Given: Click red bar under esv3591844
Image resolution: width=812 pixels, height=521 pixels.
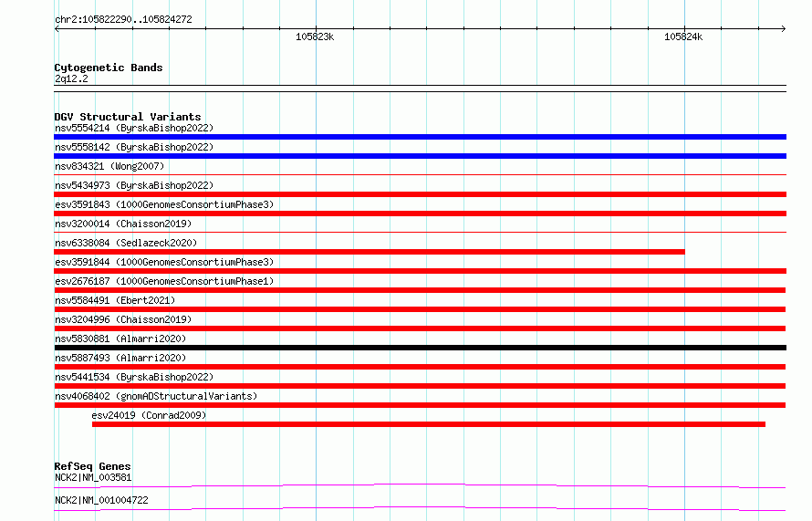Looking at the screenshot, I should click(420, 271).
